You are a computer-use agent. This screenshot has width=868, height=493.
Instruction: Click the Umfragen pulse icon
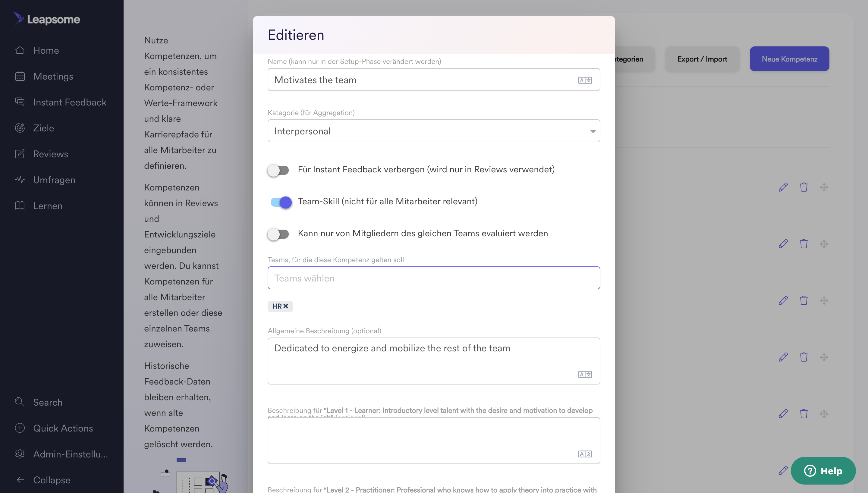pos(20,180)
